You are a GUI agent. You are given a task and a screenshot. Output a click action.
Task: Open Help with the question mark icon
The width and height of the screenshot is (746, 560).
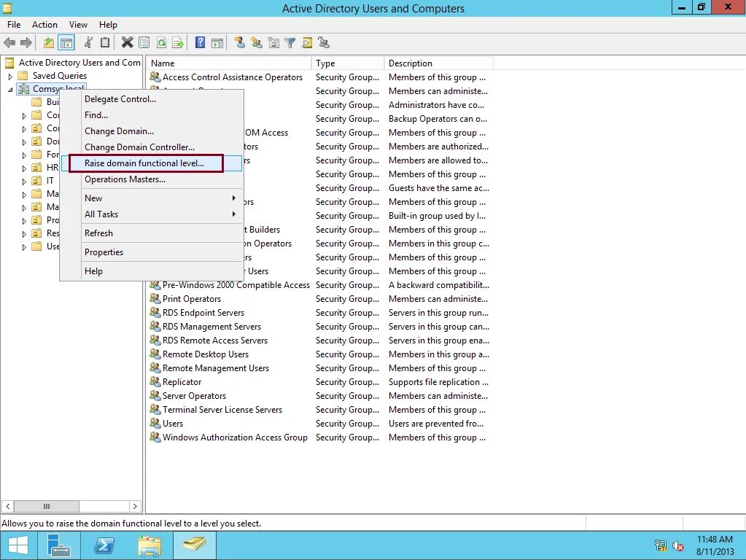(x=201, y=43)
